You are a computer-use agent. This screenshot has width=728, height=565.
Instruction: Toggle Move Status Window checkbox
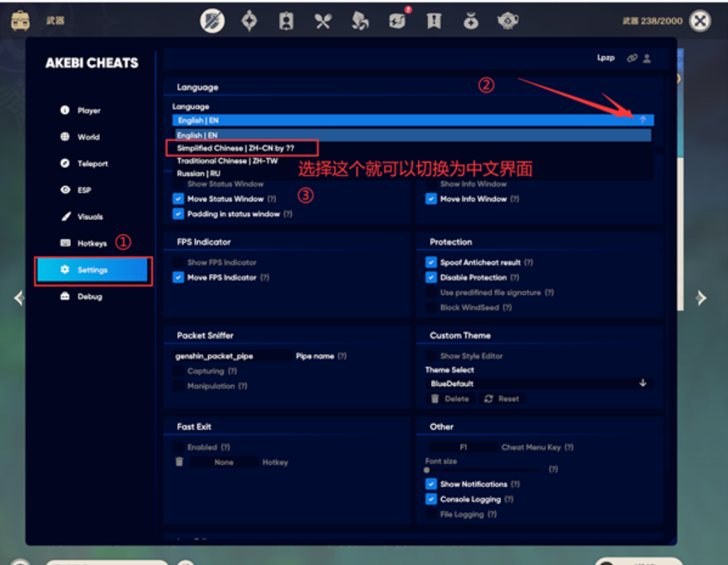[178, 199]
